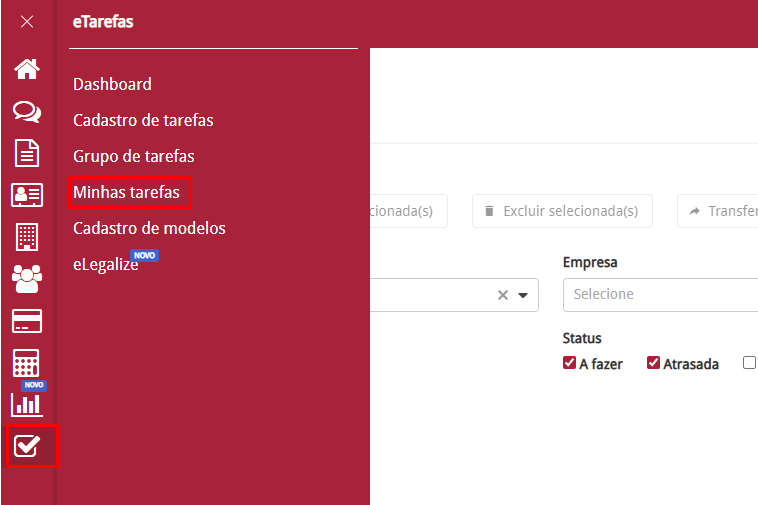Open the eTarefas checkmark icon
The width and height of the screenshot is (758, 505).
coord(27,446)
